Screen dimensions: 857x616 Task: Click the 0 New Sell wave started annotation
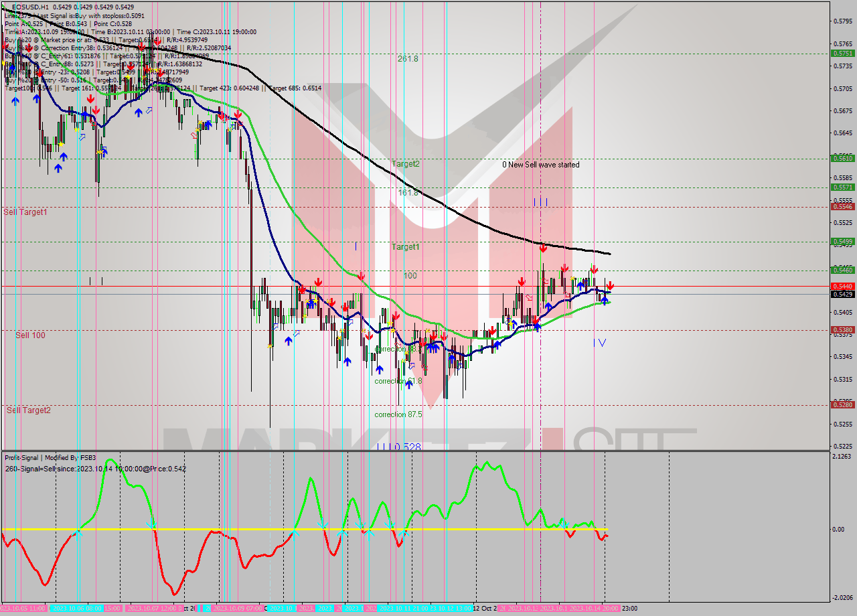click(x=541, y=165)
